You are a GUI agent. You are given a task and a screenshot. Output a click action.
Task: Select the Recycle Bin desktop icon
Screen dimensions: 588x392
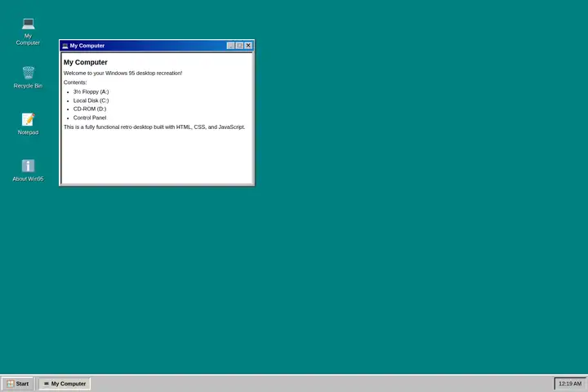coord(28,78)
